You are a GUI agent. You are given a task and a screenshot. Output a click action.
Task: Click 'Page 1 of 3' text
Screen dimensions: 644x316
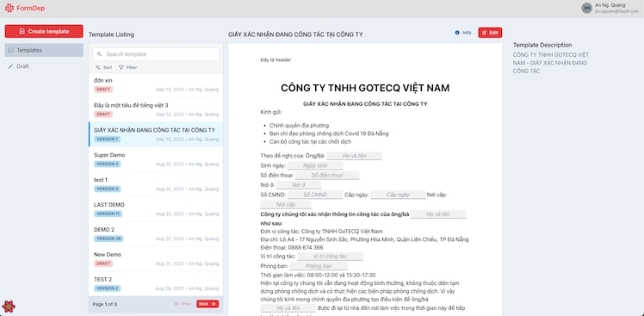pyautogui.click(x=105, y=305)
